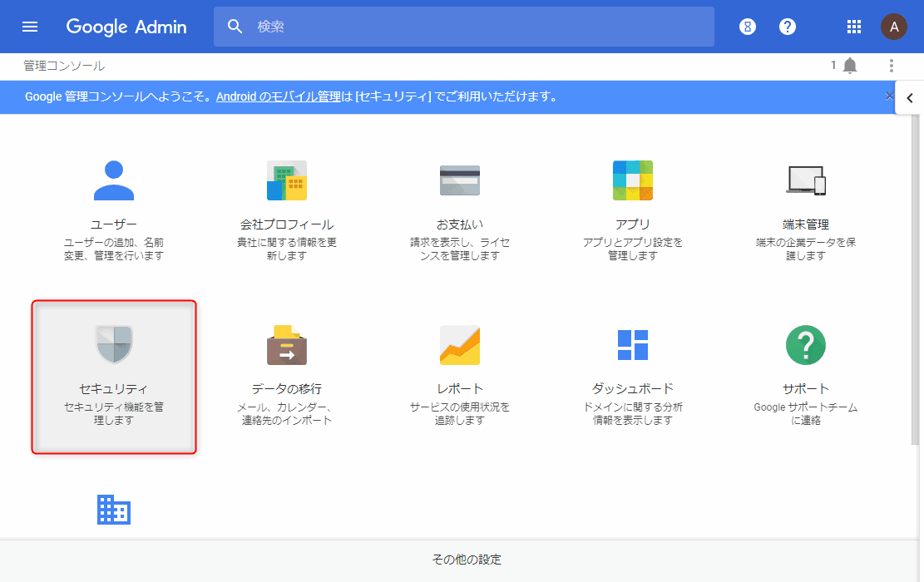Click the ドメインに関する分析情報 description text
The image size is (924, 582).
(633, 413)
